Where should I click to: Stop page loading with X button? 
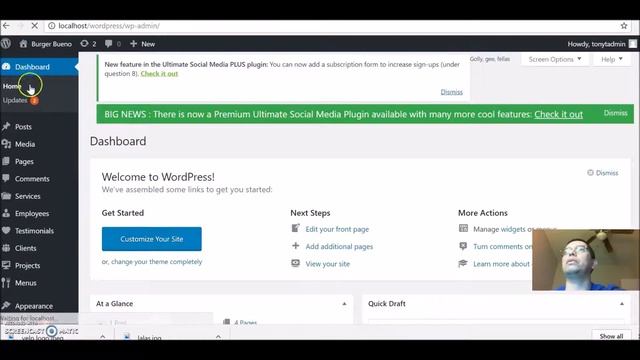34,26
